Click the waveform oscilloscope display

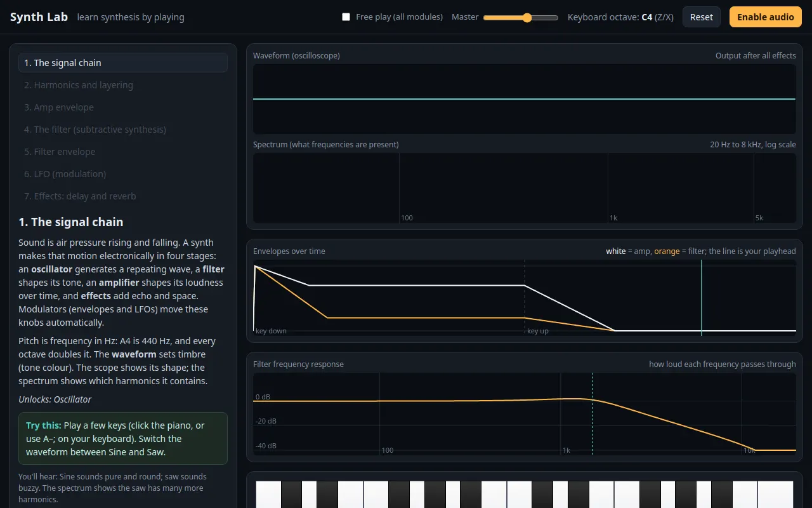point(525,99)
